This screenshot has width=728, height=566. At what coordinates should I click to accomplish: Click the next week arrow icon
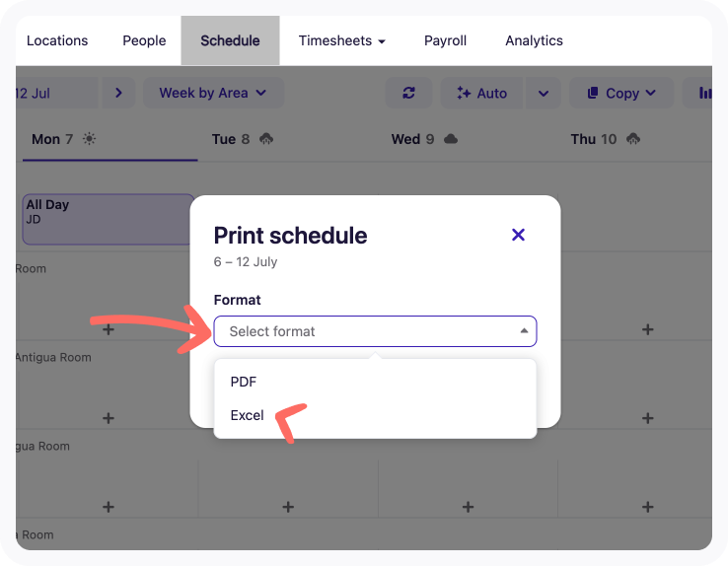118,93
